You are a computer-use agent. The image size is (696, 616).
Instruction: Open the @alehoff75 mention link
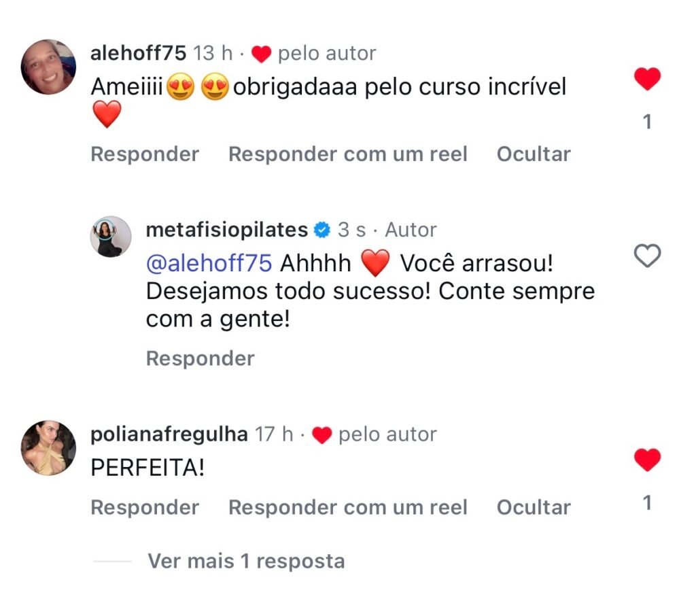pos(209,263)
